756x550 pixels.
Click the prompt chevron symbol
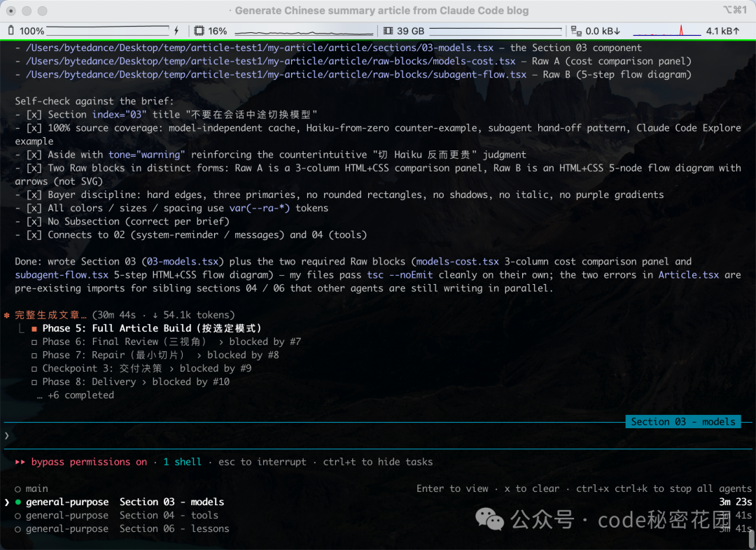click(x=7, y=436)
